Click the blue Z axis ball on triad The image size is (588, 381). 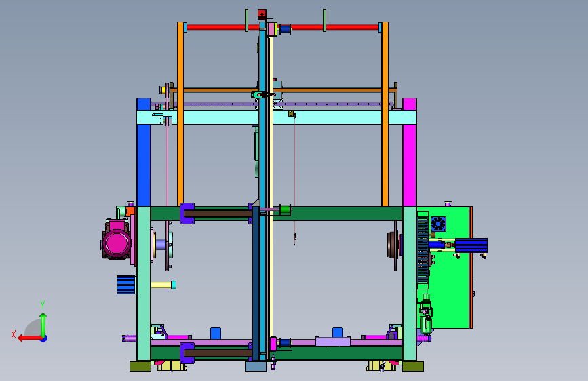pos(44,338)
